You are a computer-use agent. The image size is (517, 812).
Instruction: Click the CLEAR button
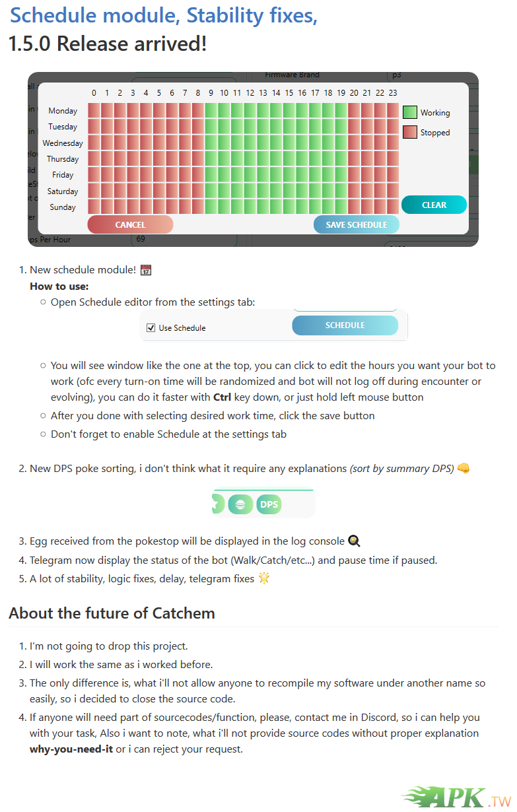pyautogui.click(x=434, y=205)
